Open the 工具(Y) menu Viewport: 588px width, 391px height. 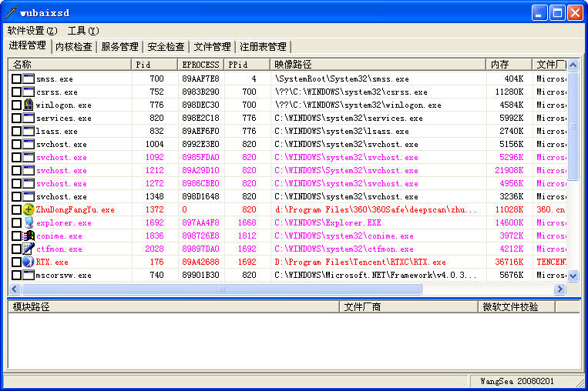click(83, 31)
